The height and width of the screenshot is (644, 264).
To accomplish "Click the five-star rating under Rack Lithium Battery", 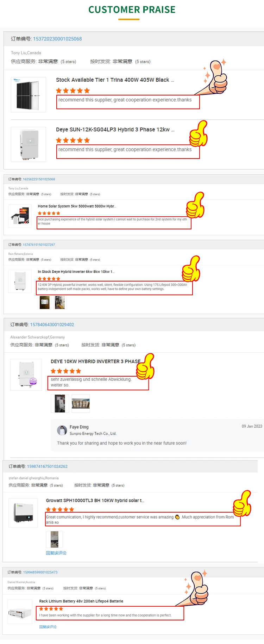I will tap(51, 608).
